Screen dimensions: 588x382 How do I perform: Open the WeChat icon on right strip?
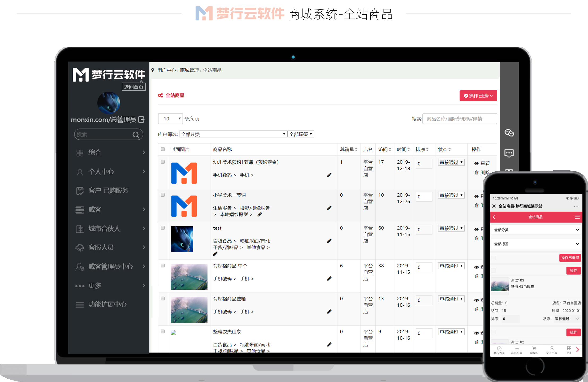509,133
